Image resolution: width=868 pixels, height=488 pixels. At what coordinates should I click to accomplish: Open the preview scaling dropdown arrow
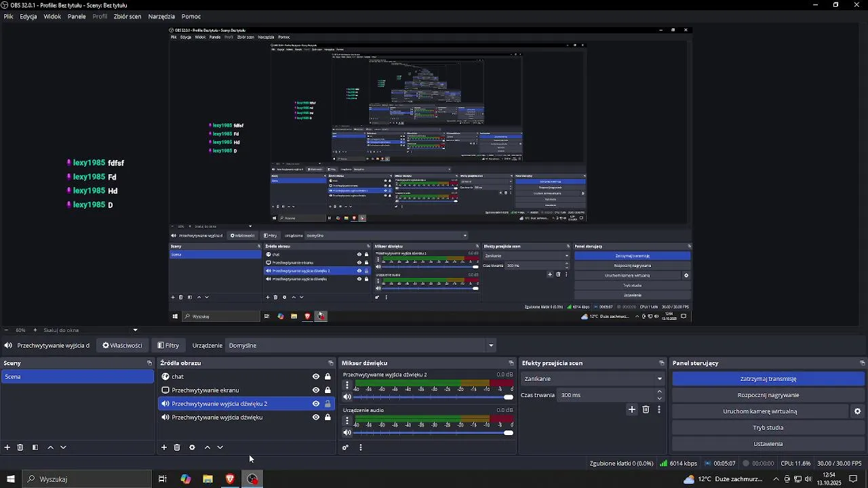(x=135, y=330)
